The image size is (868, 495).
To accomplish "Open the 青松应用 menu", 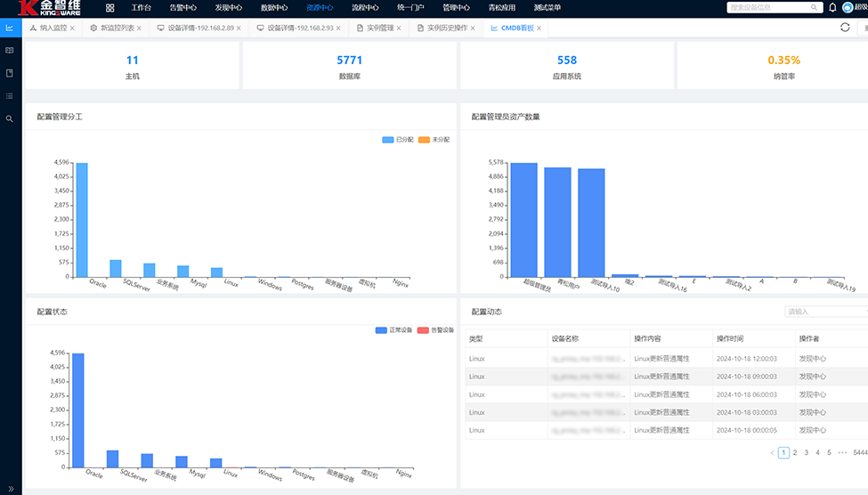I will coord(501,8).
